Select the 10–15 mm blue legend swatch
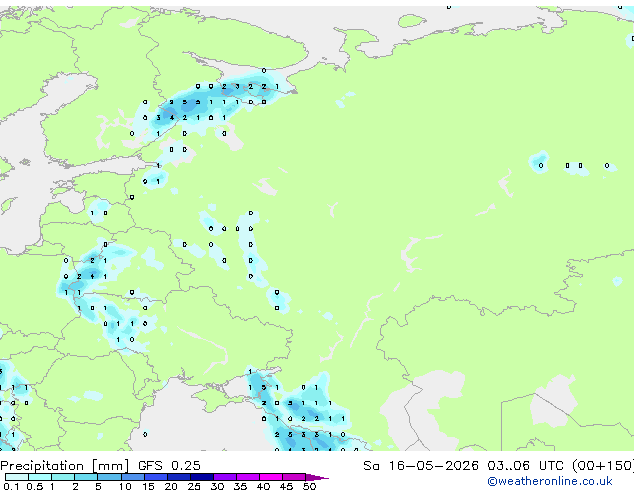The height and width of the screenshot is (490, 634). (132, 477)
